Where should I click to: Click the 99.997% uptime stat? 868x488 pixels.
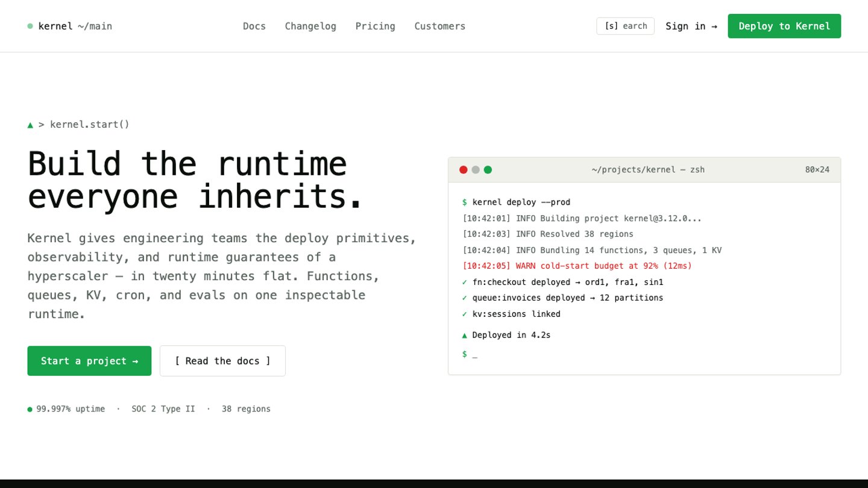pos(71,409)
